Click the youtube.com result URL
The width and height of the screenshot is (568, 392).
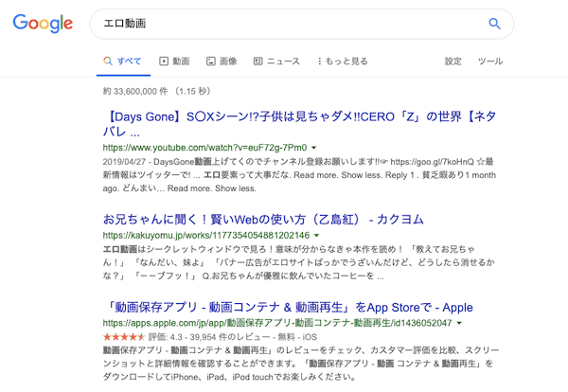pos(204,148)
